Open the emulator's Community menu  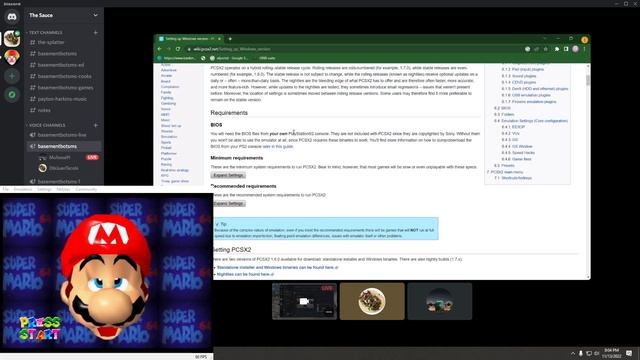pyautogui.click(x=86, y=189)
